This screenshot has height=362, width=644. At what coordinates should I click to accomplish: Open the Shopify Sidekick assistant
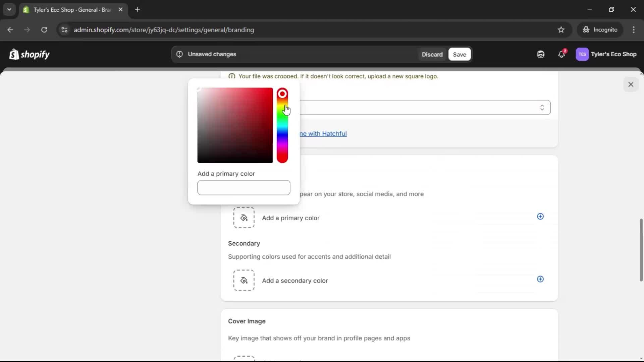[541, 54]
